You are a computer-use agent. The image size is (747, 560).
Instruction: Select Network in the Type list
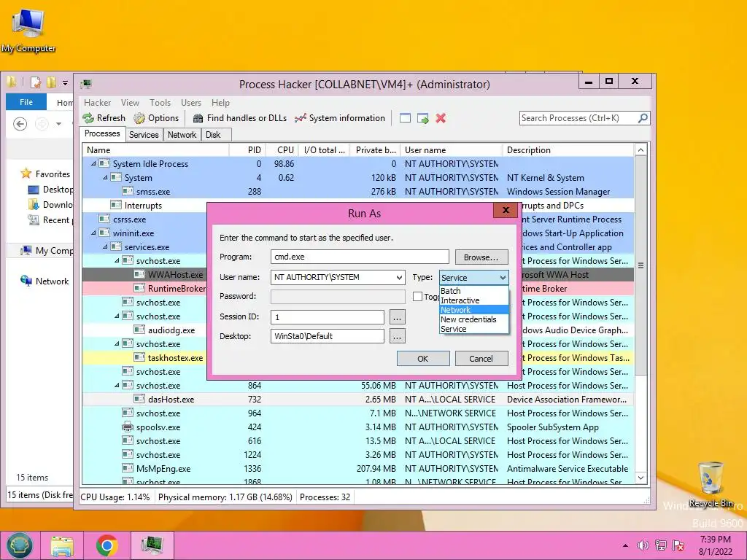click(473, 310)
